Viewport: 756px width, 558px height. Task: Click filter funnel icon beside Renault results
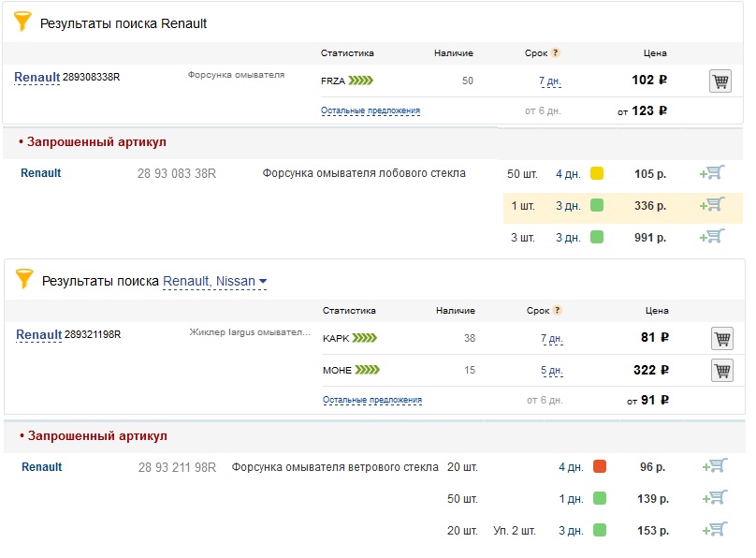(23, 22)
